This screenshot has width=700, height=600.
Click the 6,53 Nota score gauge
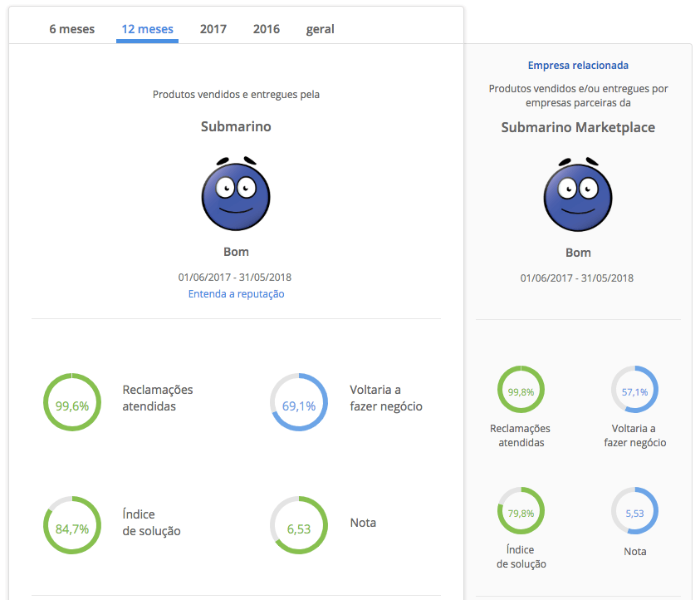tap(299, 529)
